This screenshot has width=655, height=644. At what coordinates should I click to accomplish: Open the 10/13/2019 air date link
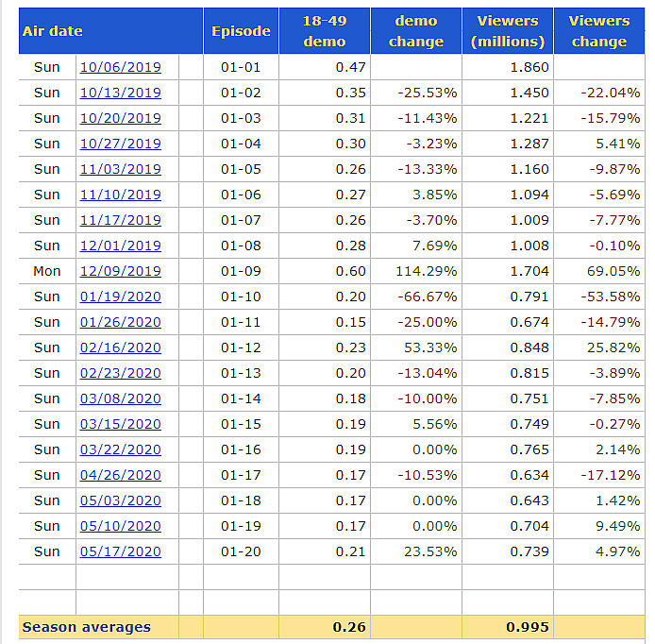[120, 93]
